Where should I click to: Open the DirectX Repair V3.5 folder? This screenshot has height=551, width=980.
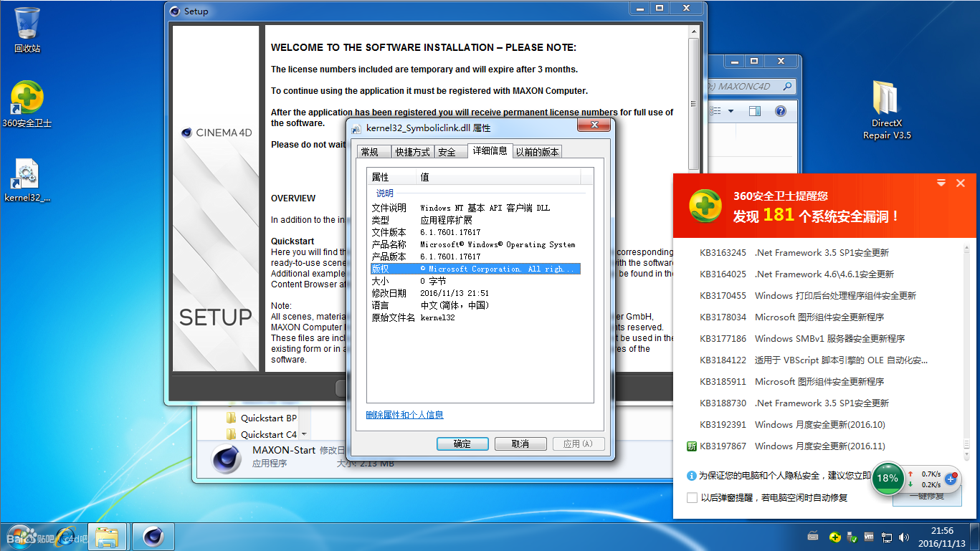(x=887, y=110)
